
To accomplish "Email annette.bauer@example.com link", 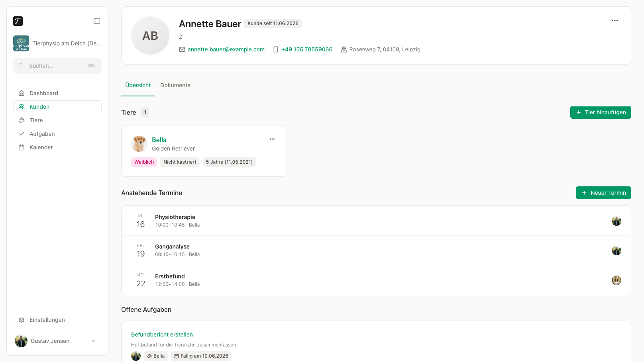I will (x=226, y=49).
